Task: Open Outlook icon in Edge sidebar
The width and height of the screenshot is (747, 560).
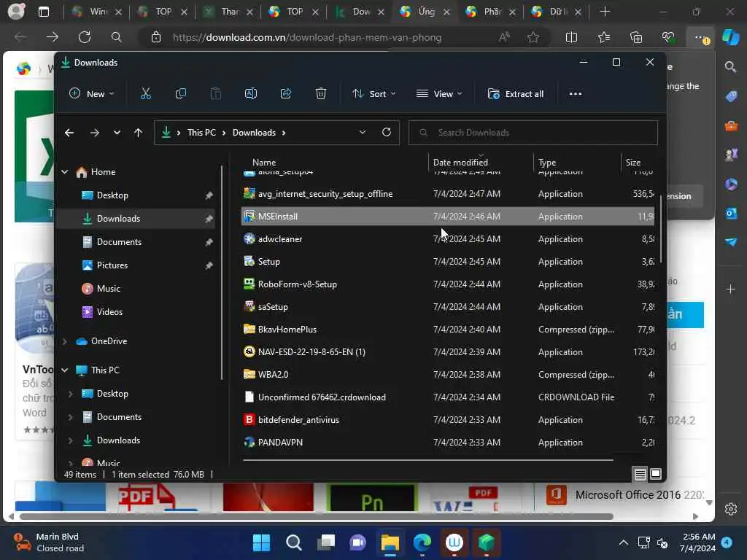Action: pos(731,214)
